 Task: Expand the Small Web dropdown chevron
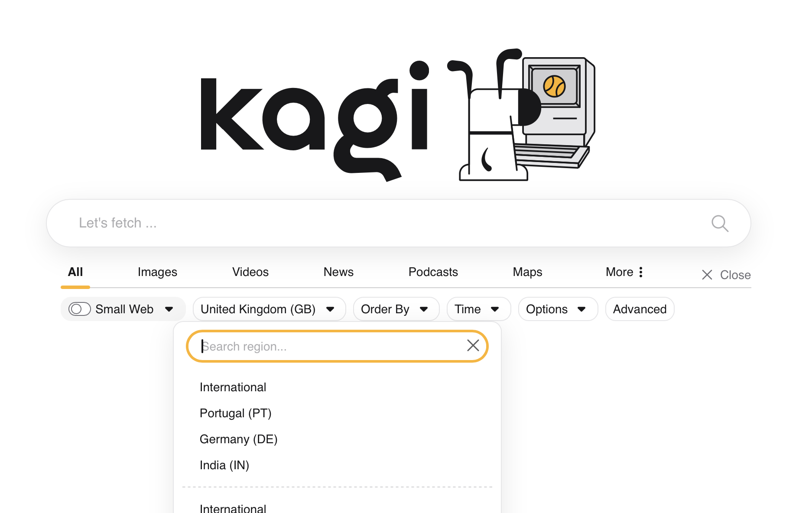(x=169, y=309)
